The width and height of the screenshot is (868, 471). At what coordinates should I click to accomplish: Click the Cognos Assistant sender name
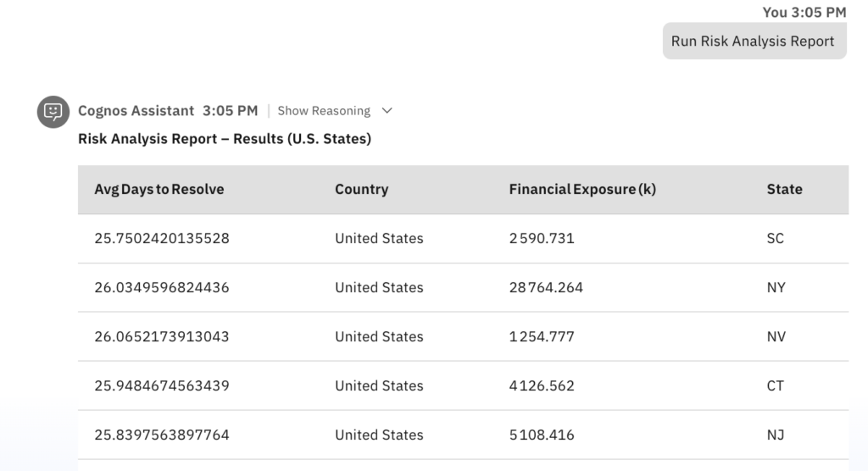click(136, 111)
